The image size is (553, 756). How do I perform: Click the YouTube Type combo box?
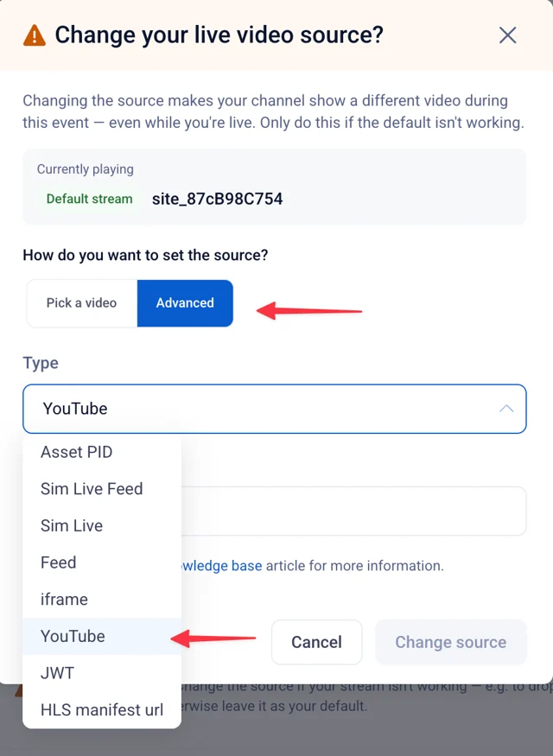click(x=274, y=409)
